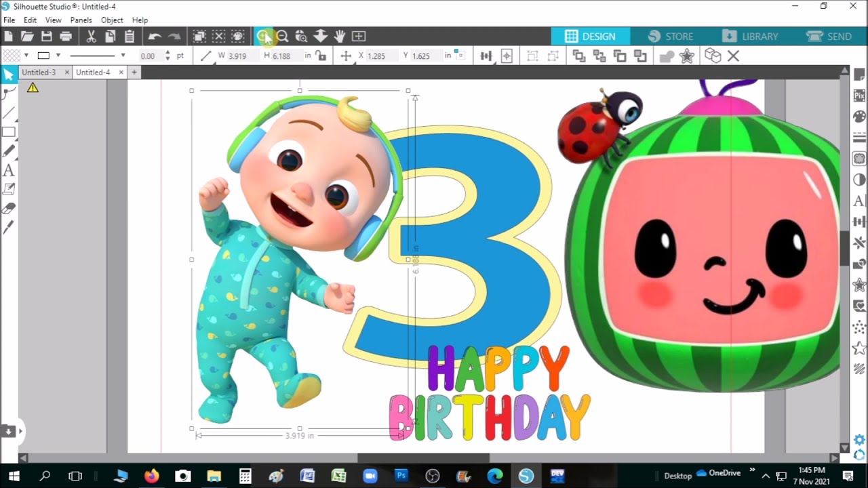
Task: Select the Pan hand tool
Action: click(339, 37)
